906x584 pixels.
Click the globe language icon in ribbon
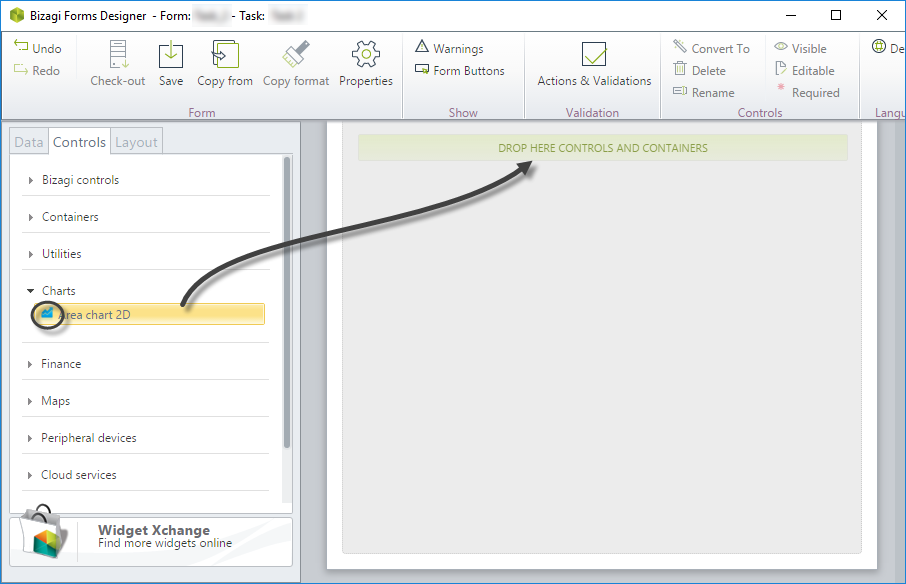click(x=879, y=47)
